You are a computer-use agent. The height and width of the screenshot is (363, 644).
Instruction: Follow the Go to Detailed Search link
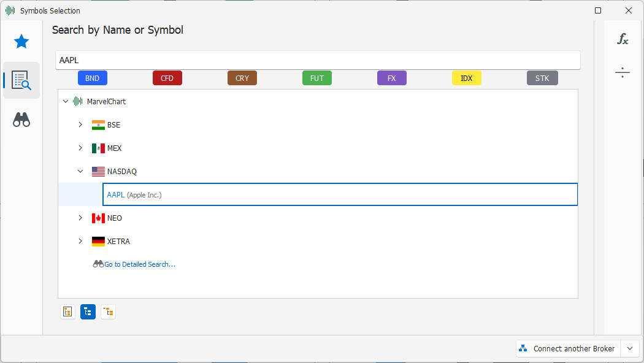[x=140, y=264]
